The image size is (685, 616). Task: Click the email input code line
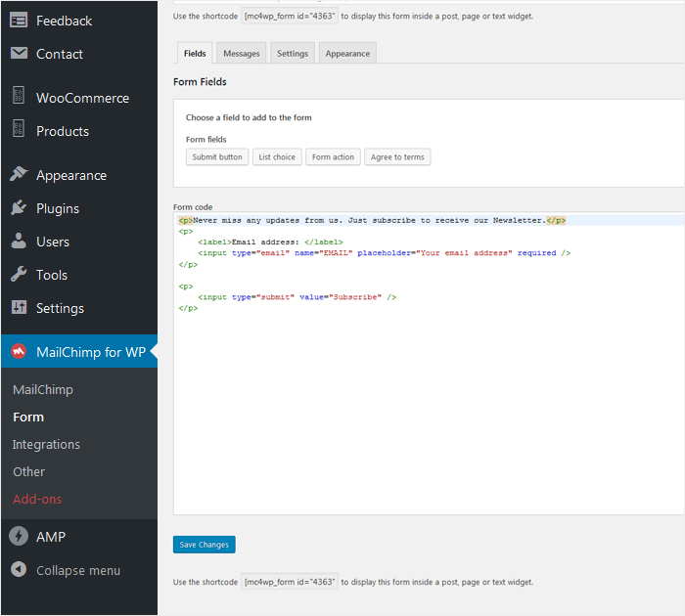[x=384, y=253]
